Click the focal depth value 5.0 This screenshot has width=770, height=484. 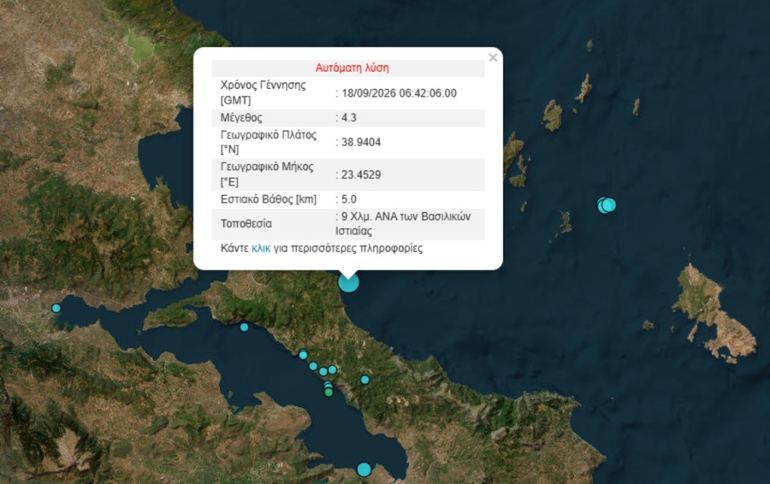point(349,199)
